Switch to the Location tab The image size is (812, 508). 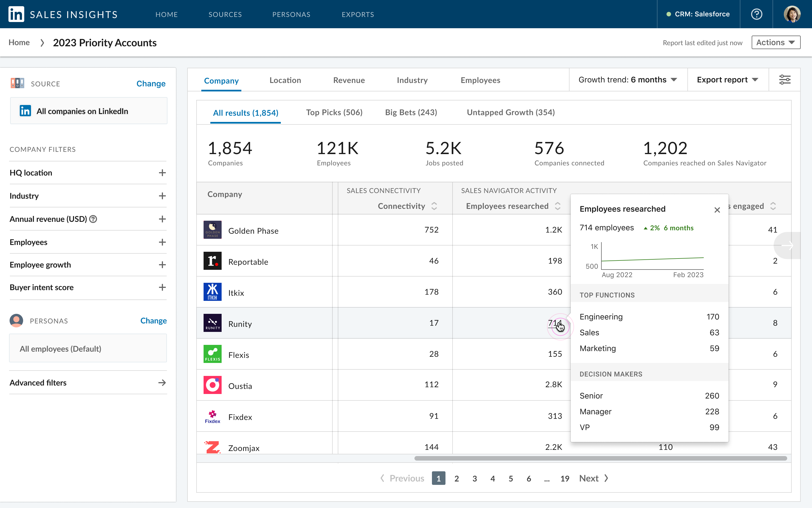tap(285, 80)
